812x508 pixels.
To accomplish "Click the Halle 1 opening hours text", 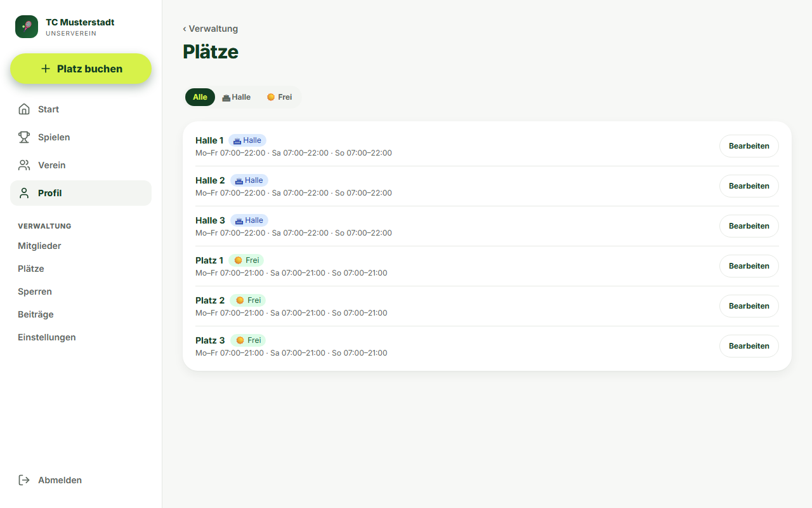I will 294,153.
